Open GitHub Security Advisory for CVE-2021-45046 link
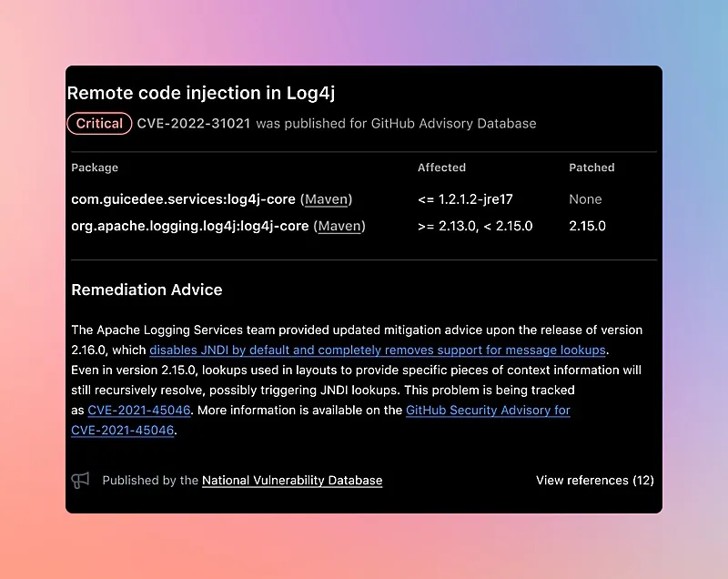Screen dimensions: 728x579 coord(488,411)
